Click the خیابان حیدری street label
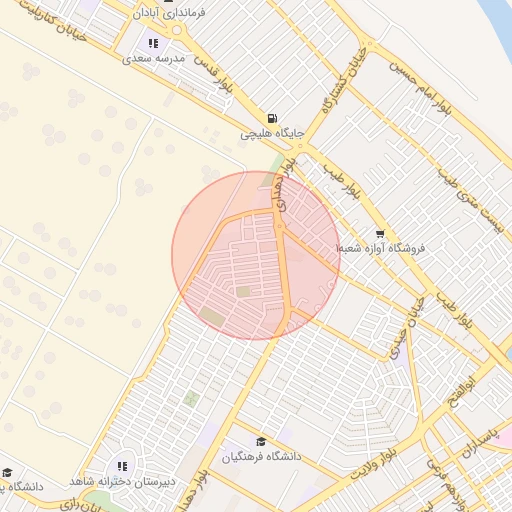Screen dimensions: 512x512 (407, 328)
